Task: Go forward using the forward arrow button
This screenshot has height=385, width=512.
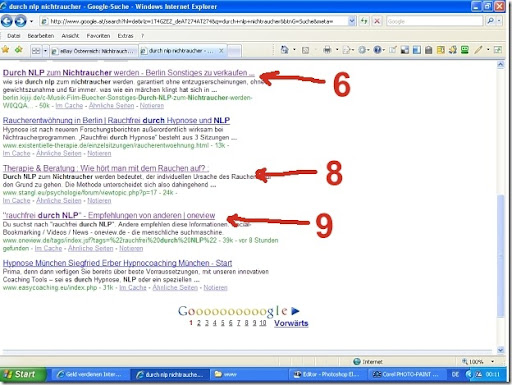Action: 21,21
